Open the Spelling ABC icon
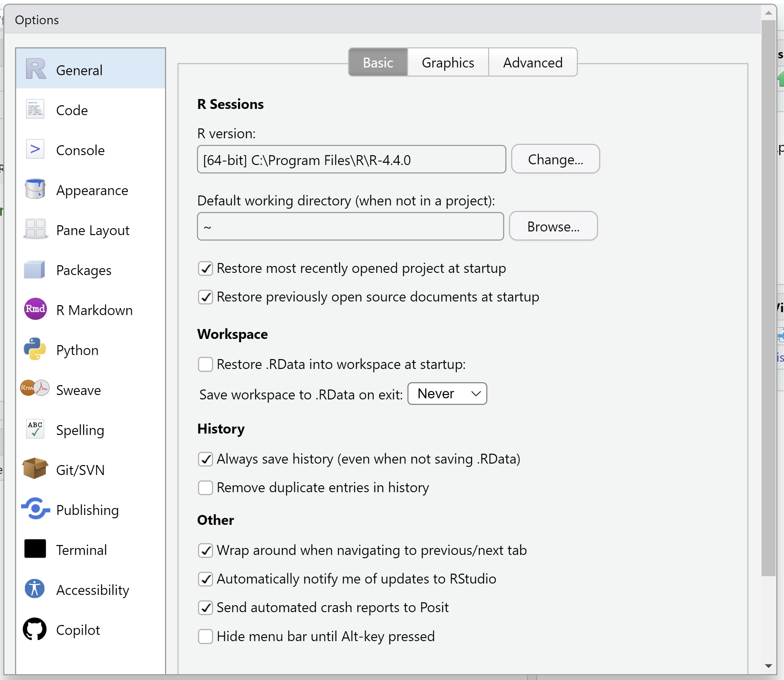 coord(34,429)
